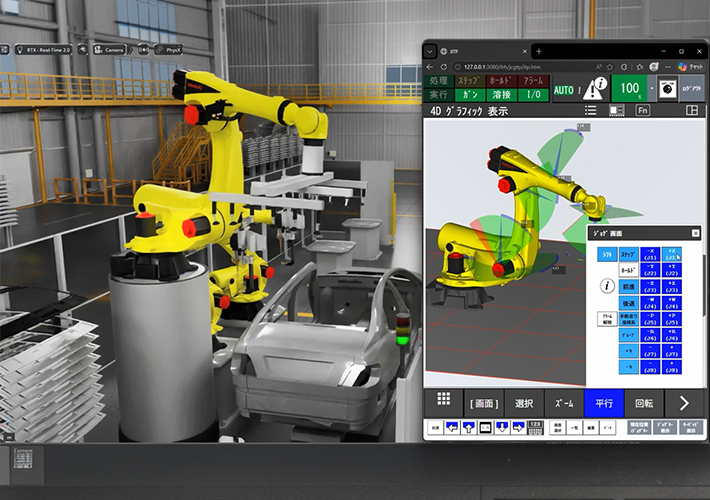This screenshot has height=500, width=710.
Task: Open the viewport settings icon dropdown
Action: (x=5, y=49)
